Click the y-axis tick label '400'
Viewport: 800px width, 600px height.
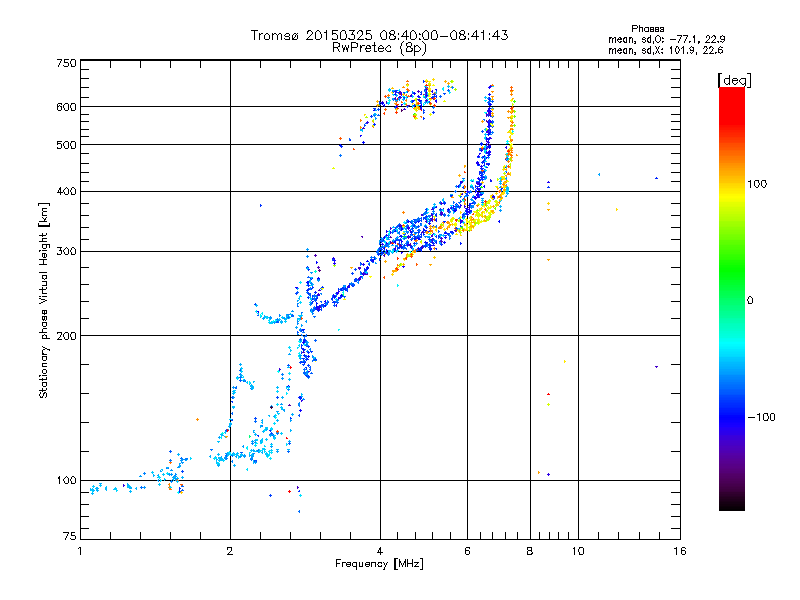click(x=66, y=192)
